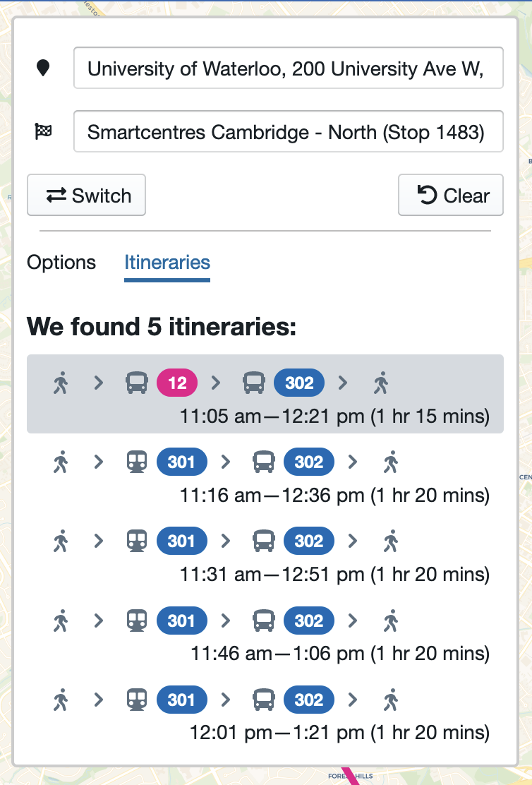
Task: Click the destination checkered flag icon
Action: pyautogui.click(x=43, y=131)
